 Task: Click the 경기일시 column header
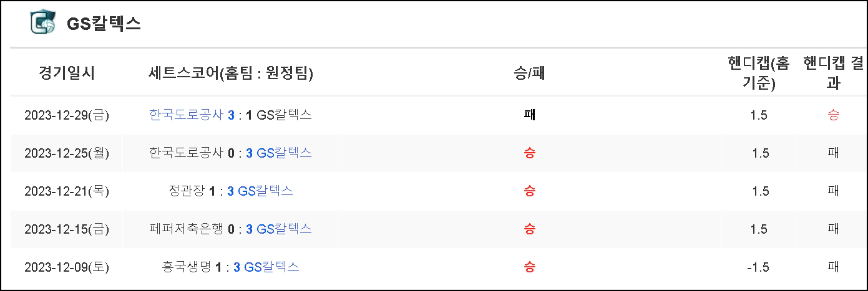tap(66, 73)
